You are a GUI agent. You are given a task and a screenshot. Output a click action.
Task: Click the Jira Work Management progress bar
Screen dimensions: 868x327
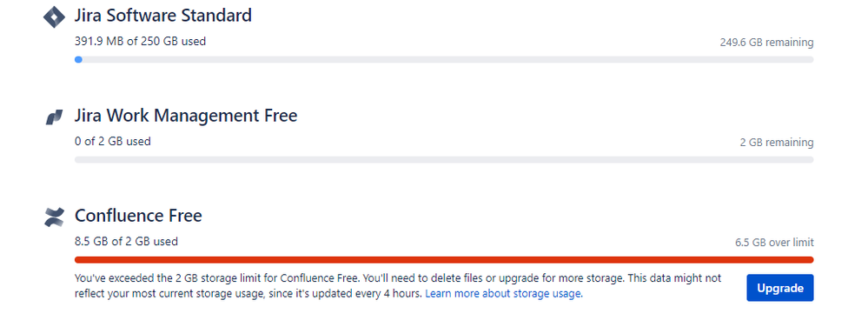pyautogui.click(x=444, y=160)
